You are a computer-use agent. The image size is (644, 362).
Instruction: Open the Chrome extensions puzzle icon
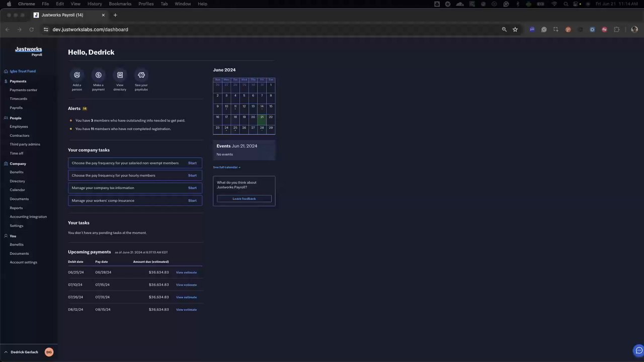[616, 30]
